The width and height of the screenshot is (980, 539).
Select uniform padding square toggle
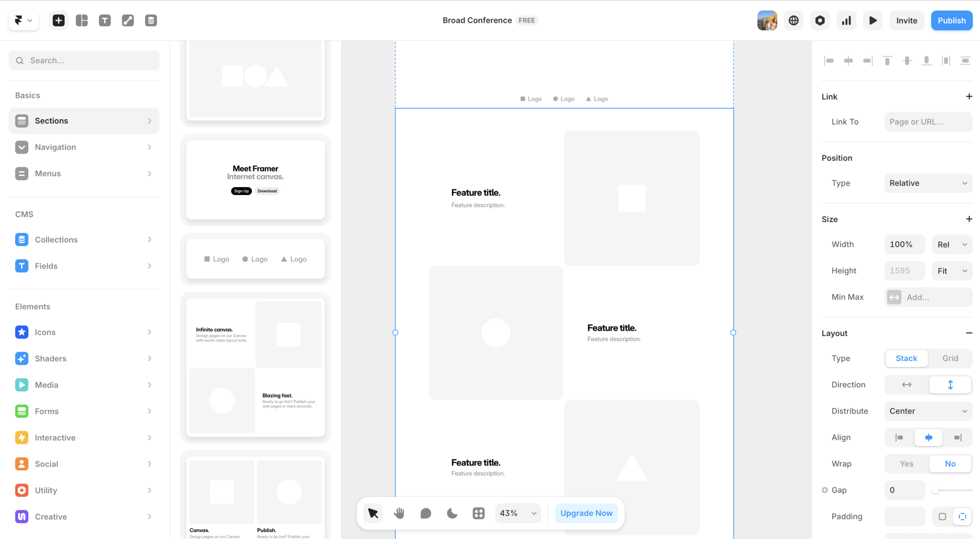coord(942,516)
